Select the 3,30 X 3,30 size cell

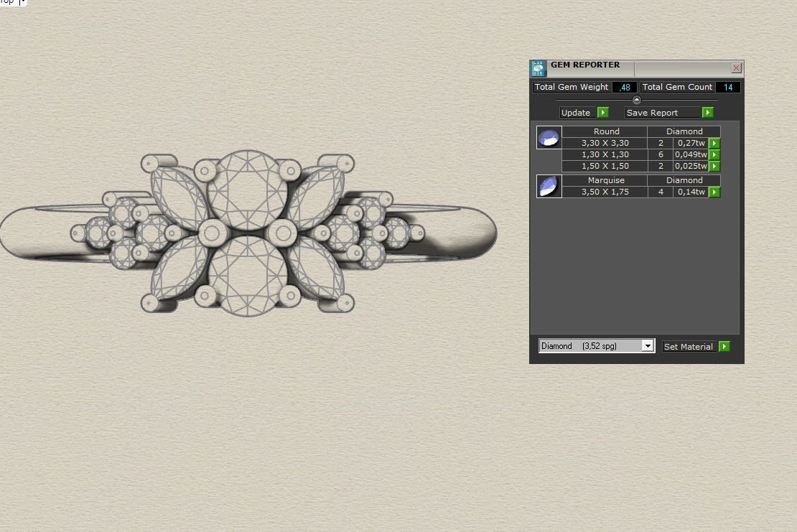pos(605,144)
